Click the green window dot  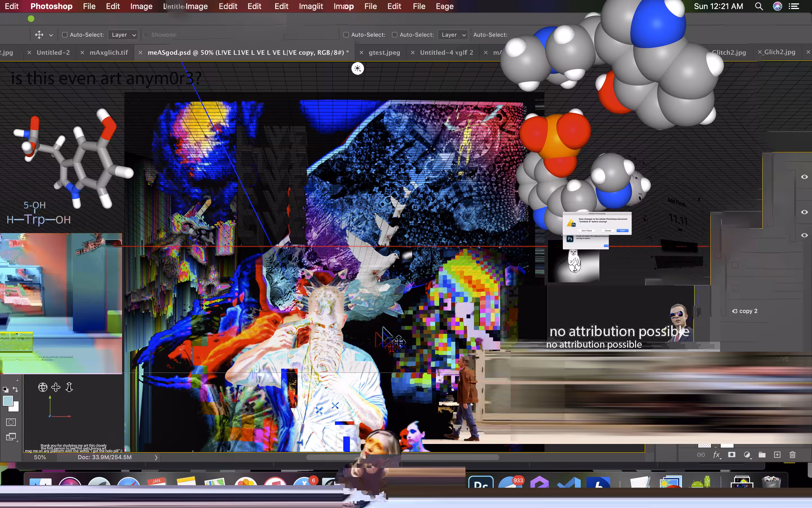coord(31,19)
